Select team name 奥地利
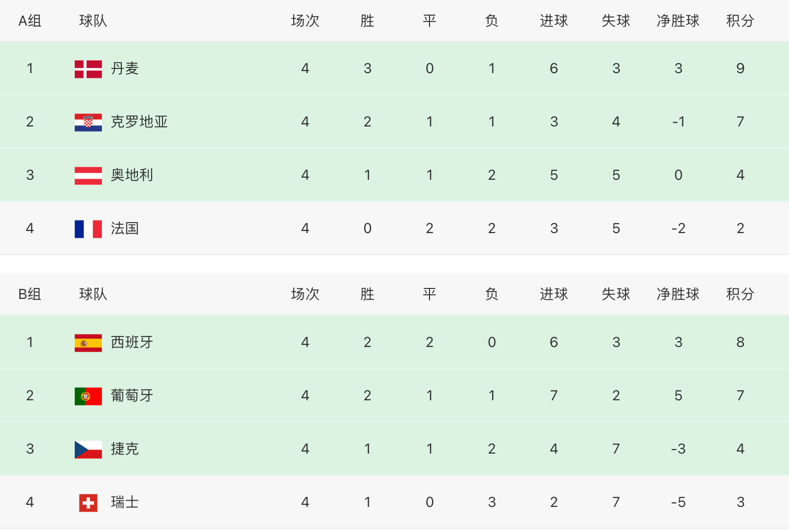Screen dimensions: 789x532 point(132,175)
